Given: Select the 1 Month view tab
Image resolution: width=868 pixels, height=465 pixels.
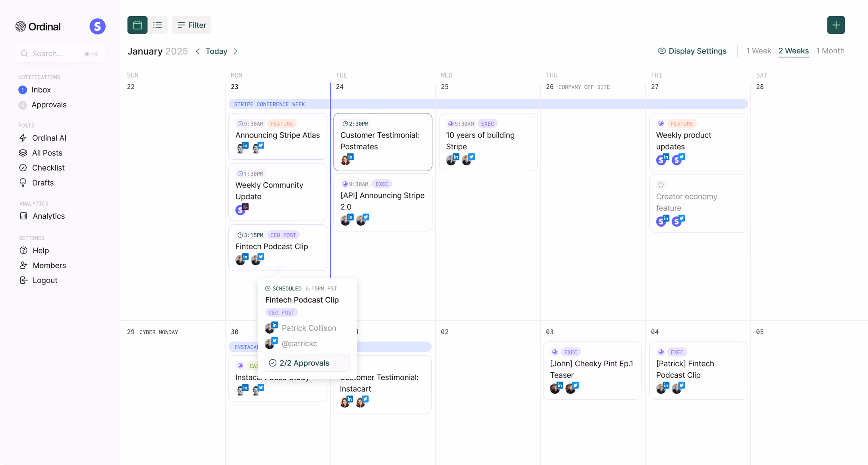Looking at the screenshot, I should coord(830,51).
